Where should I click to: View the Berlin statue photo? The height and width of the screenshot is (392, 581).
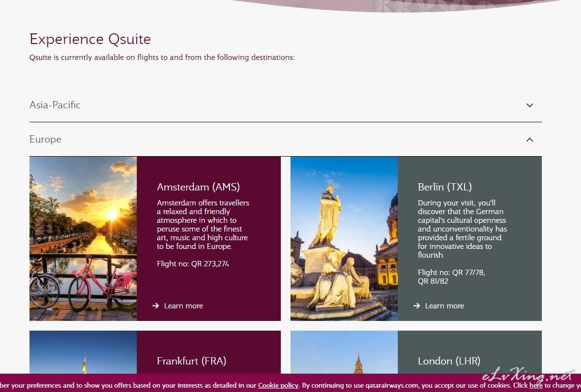click(344, 239)
